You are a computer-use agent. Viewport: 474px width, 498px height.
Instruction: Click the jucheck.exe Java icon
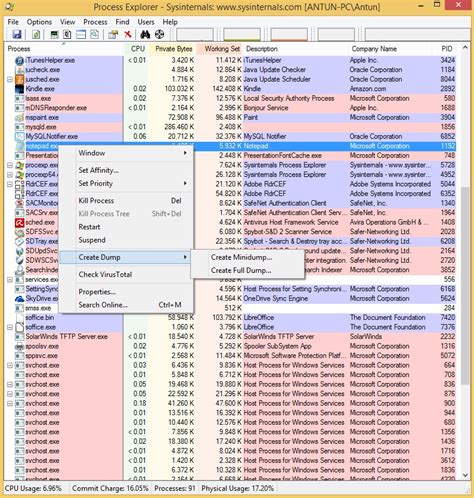tap(20, 70)
